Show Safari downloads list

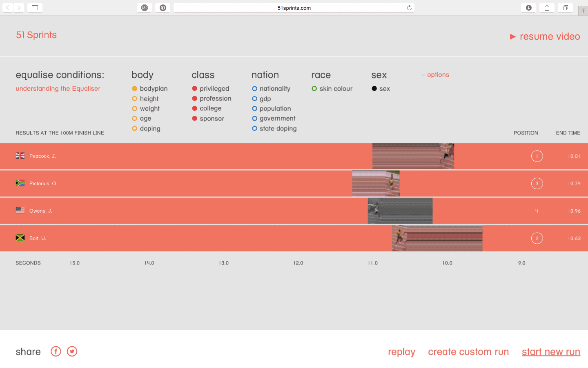pos(529,8)
